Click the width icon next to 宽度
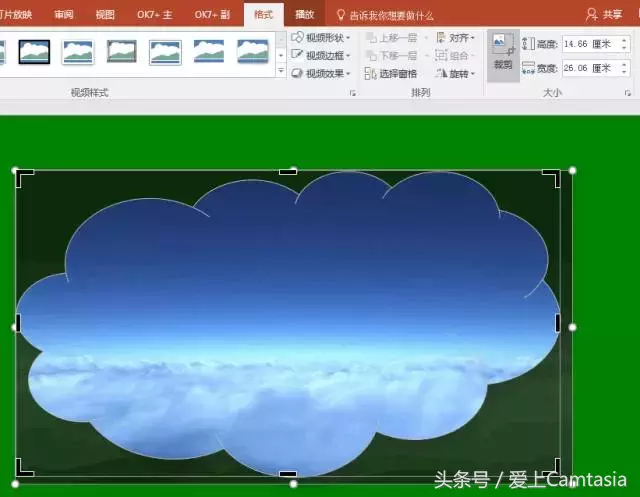The height and width of the screenshot is (497, 640). pos(529,68)
